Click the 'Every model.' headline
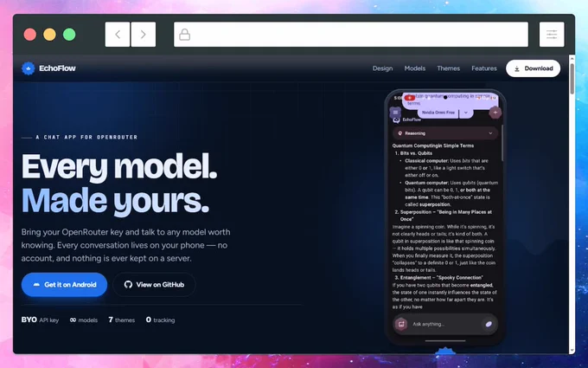 tap(119, 167)
